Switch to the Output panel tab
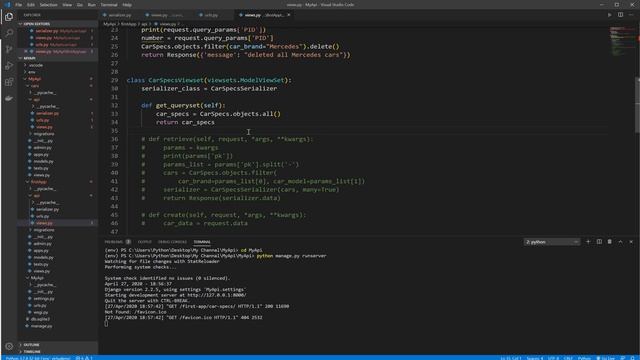The height and width of the screenshot is (360, 640). (144, 242)
